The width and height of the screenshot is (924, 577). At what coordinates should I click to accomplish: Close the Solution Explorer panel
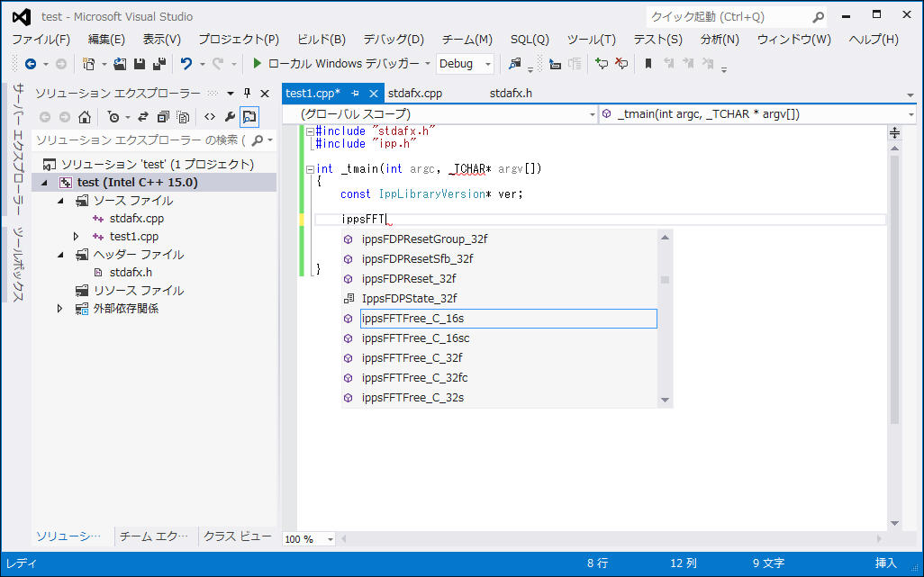tap(265, 93)
